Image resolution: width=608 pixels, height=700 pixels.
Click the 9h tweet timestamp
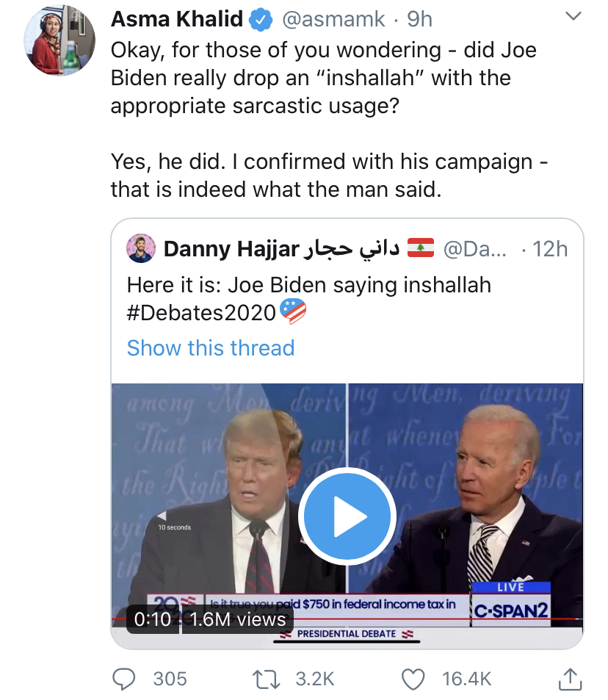[420, 20]
